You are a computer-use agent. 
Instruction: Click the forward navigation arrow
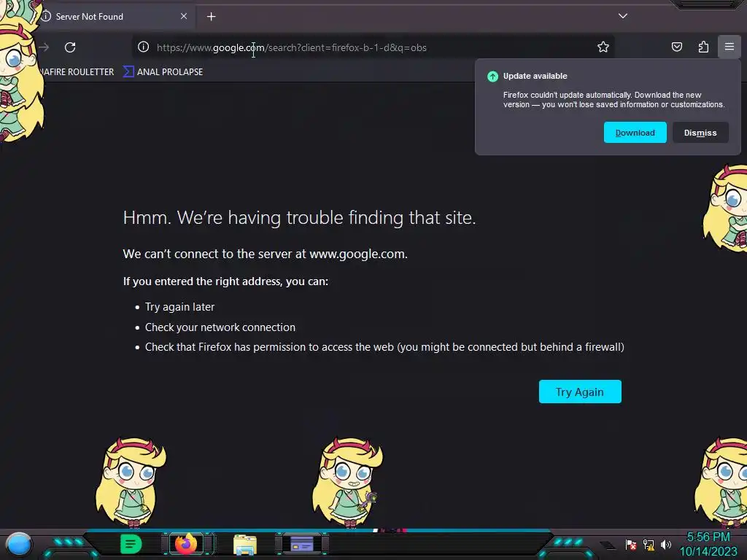pos(44,47)
